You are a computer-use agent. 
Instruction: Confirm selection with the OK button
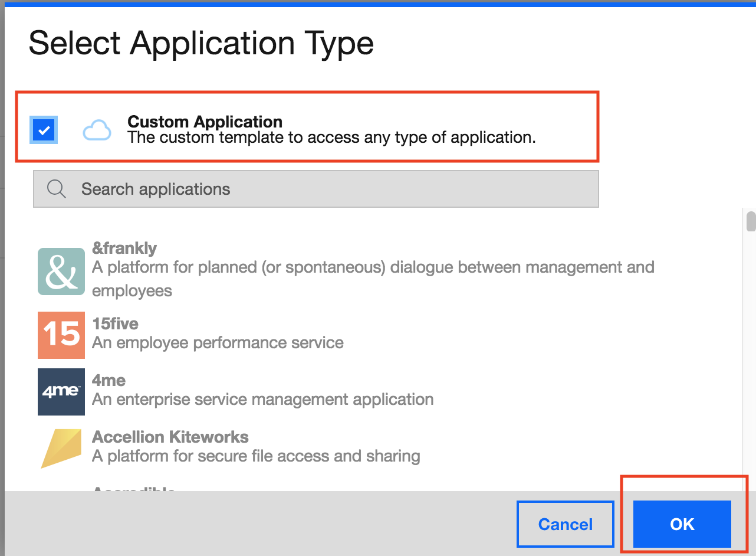[x=682, y=524]
